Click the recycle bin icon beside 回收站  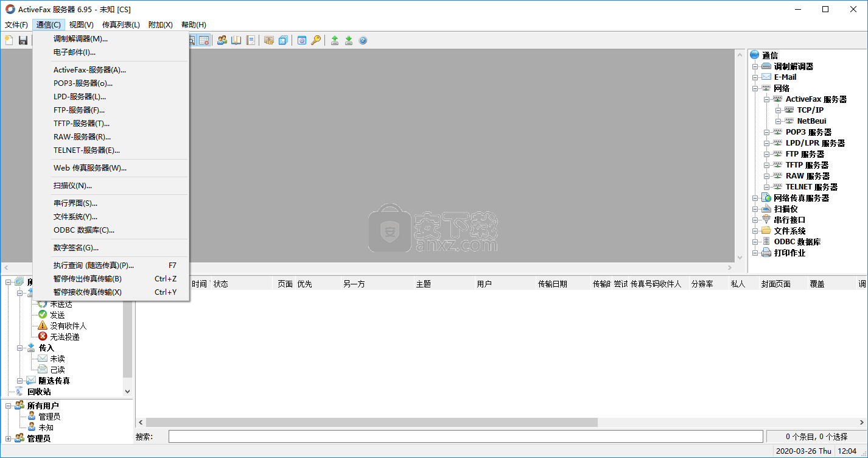pos(19,392)
